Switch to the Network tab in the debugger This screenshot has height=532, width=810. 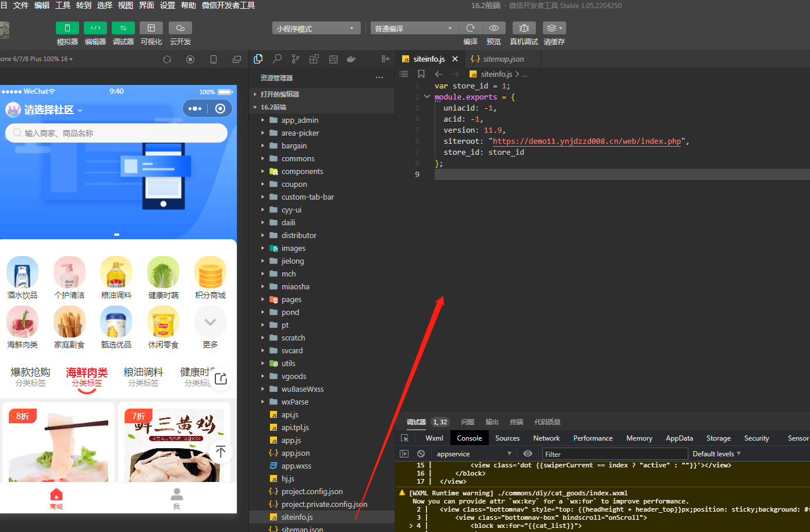[546, 438]
